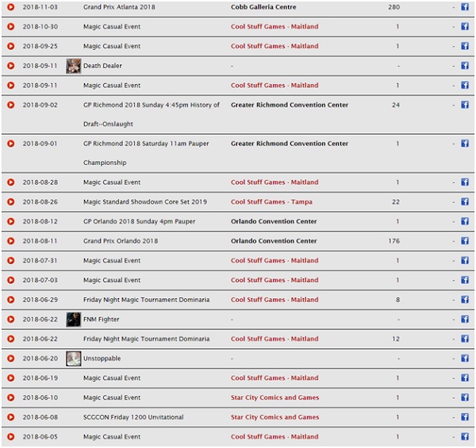Viewport: 476px width, 448px height.
Task: Share the Grand Prix Atlanta 2018 event on Facebook
Action: click(x=465, y=7)
